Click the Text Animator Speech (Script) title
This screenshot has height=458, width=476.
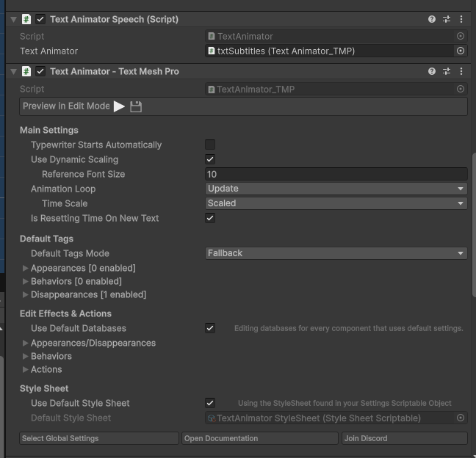[114, 19]
